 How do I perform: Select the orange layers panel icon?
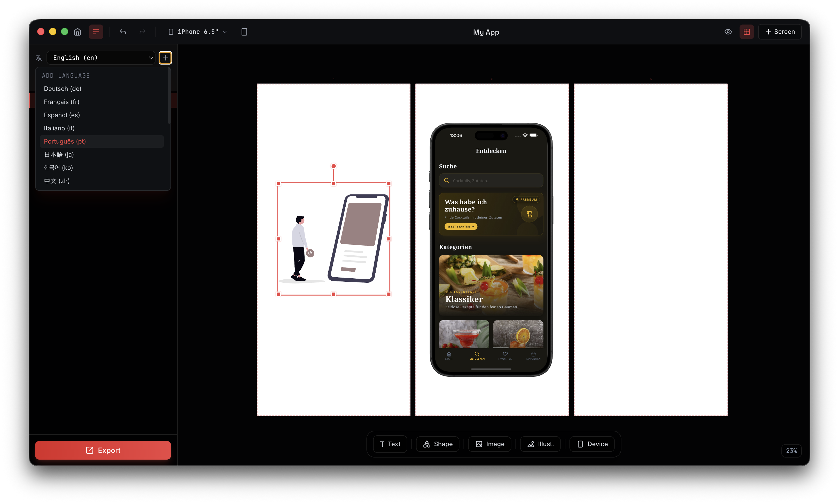pyautogui.click(x=96, y=31)
